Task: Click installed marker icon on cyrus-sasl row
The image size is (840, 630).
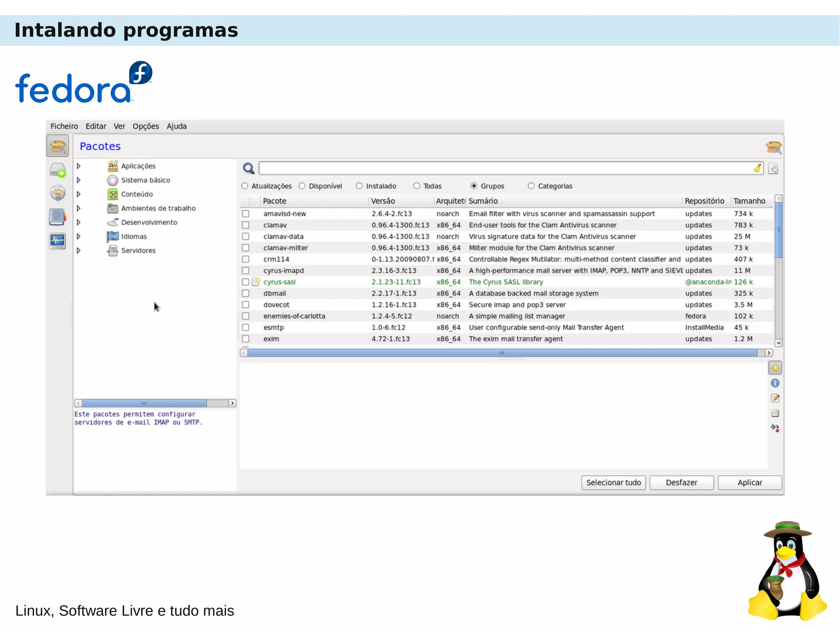Action: [x=256, y=282]
